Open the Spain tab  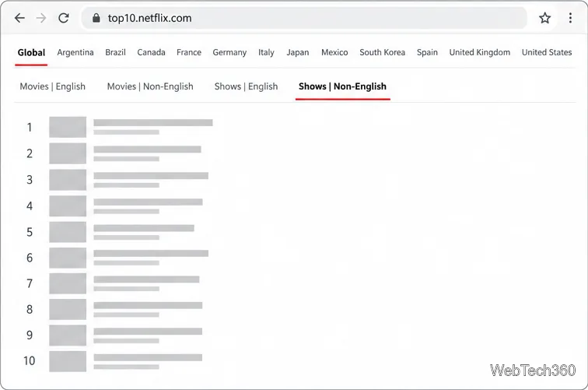point(427,53)
